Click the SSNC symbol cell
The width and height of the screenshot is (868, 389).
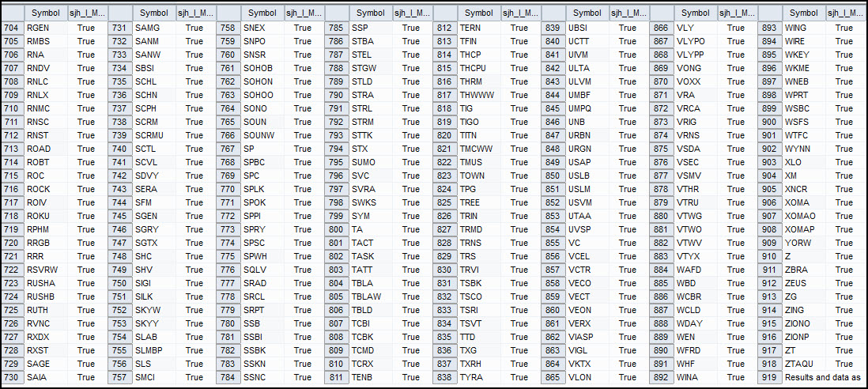(x=263, y=377)
